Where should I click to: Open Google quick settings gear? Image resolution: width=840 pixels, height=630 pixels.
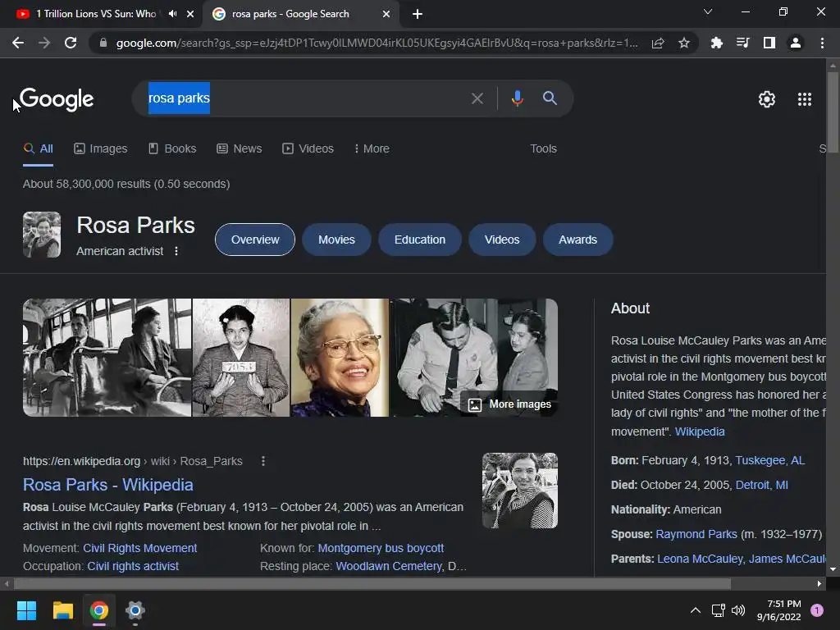767,99
